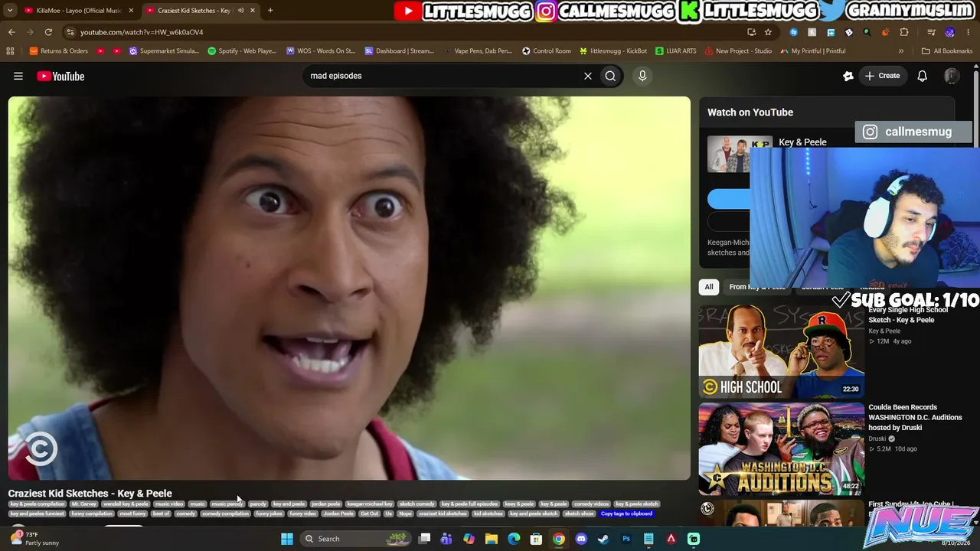Open a new browser tab
This screenshot has width=980, height=551.
270,11
